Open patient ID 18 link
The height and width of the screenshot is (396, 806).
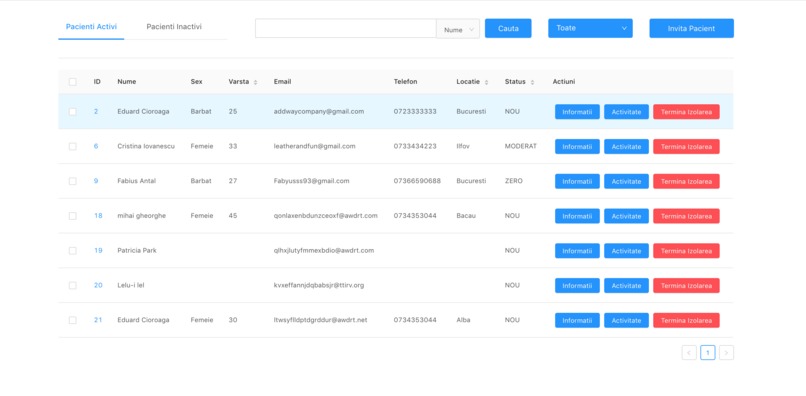98,216
